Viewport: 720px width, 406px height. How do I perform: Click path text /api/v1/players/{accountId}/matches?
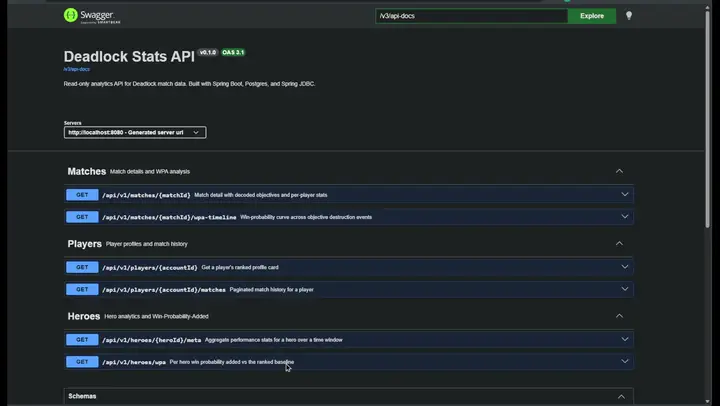point(163,290)
